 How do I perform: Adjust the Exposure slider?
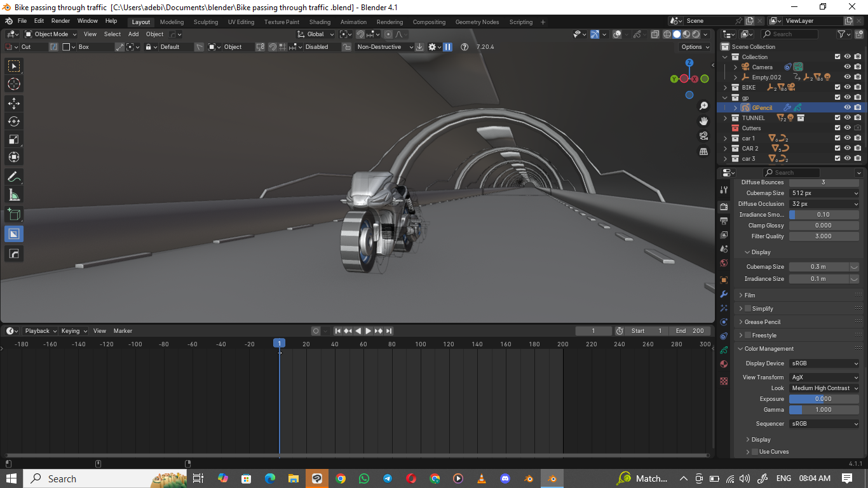[x=824, y=399]
